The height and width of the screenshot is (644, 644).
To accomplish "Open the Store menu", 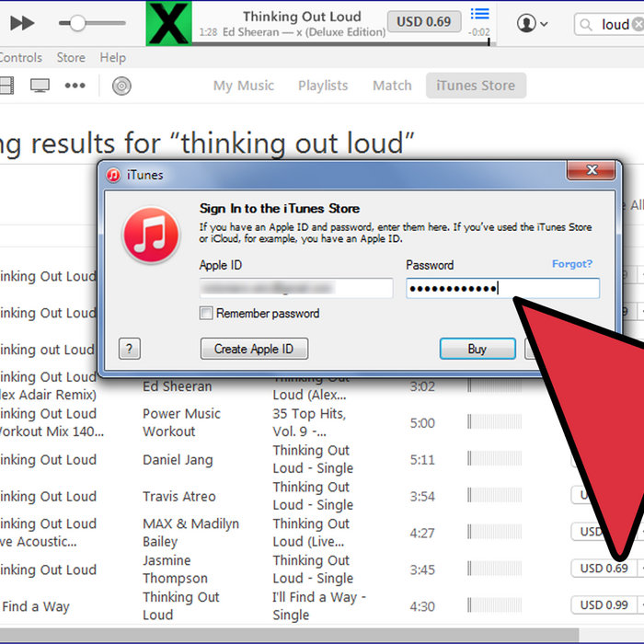I will (x=71, y=57).
